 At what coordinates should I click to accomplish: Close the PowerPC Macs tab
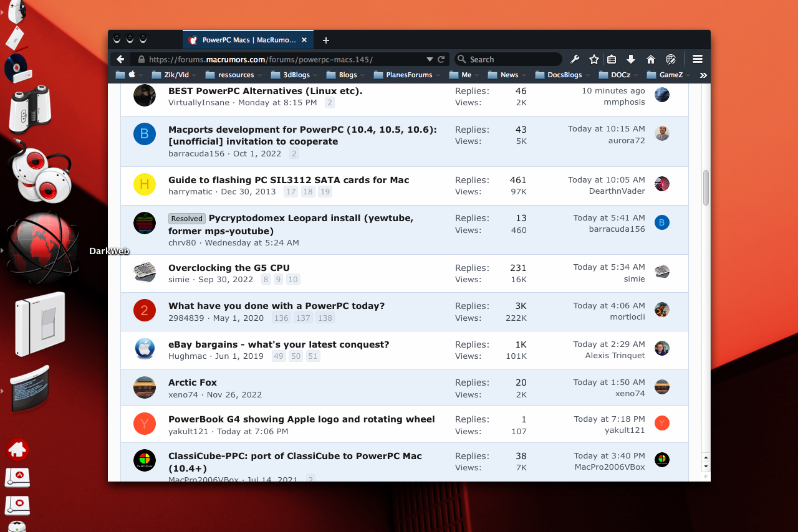pyautogui.click(x=304, y=40)
